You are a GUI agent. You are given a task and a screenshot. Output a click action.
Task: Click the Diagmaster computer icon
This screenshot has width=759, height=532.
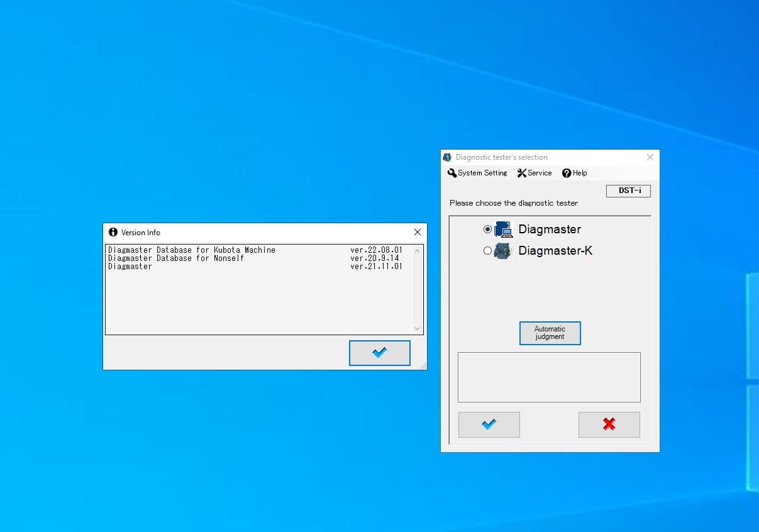[x=504, y=230]
